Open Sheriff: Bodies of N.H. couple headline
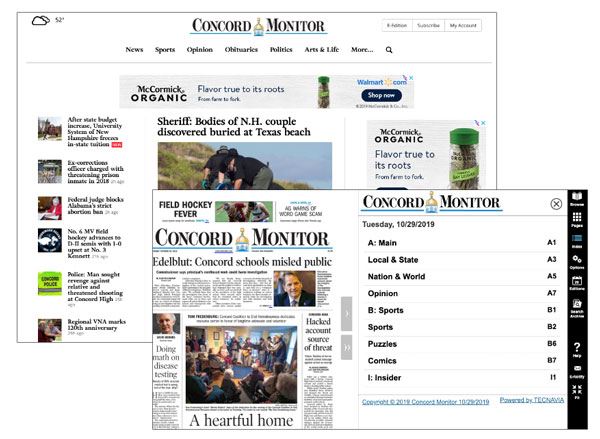 [x=234, y=127]
